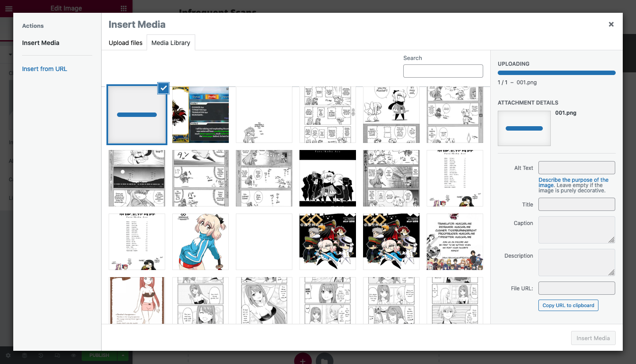636x364 pixels.
Task: Choose Insert from URL in sidebar
Action: (x=45, y=69)
